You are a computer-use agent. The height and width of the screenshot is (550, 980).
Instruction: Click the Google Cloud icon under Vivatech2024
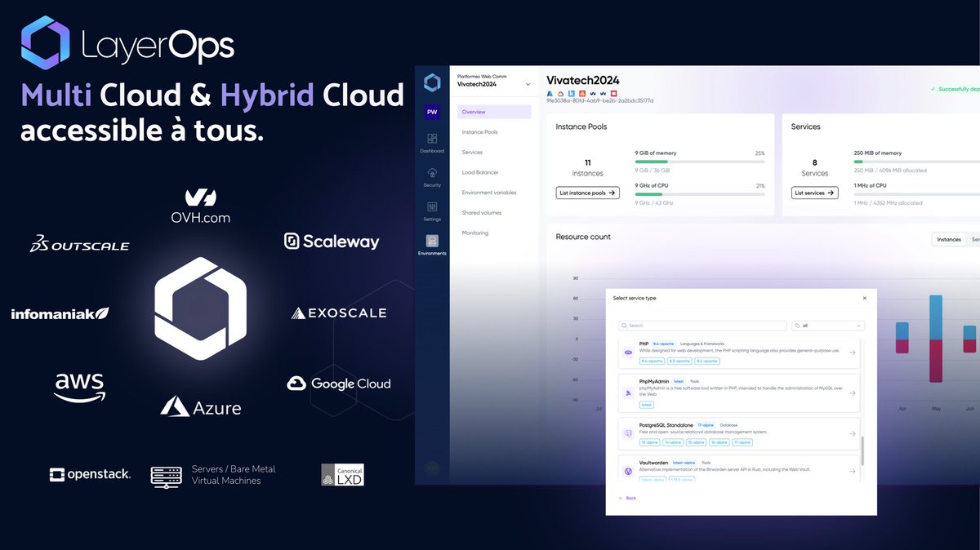pos(560,92)
